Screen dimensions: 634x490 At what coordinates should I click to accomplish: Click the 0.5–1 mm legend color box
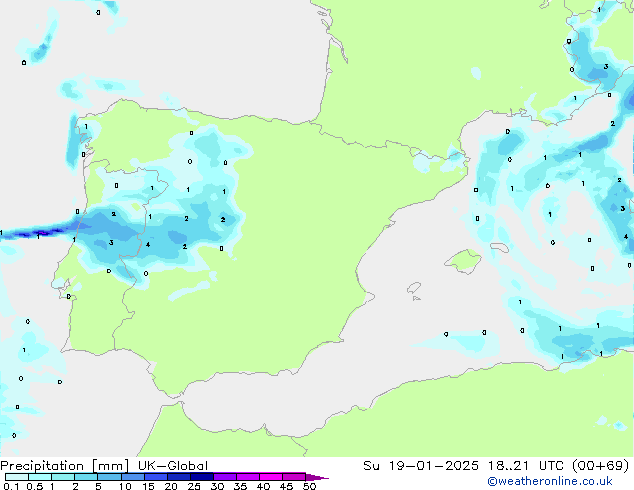point(40,477)
